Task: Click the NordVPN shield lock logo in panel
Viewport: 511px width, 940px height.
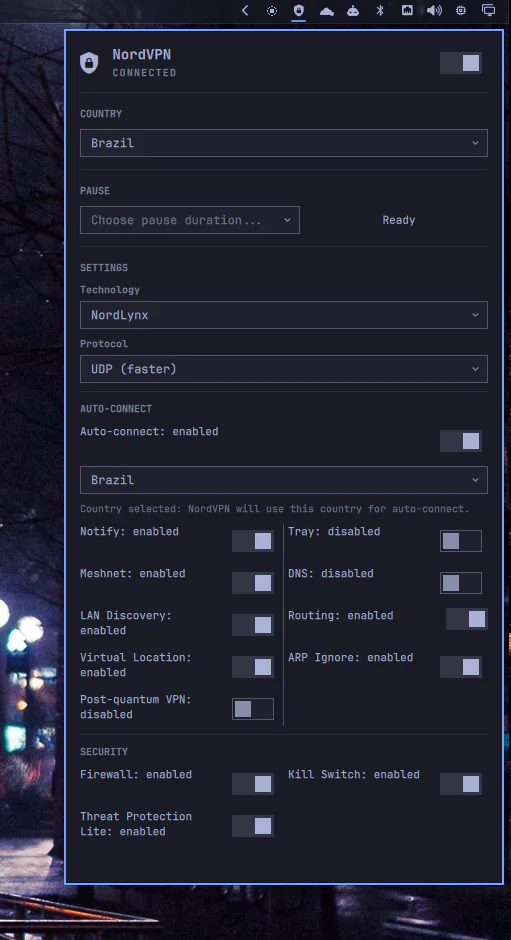Action: coord(89,63)
